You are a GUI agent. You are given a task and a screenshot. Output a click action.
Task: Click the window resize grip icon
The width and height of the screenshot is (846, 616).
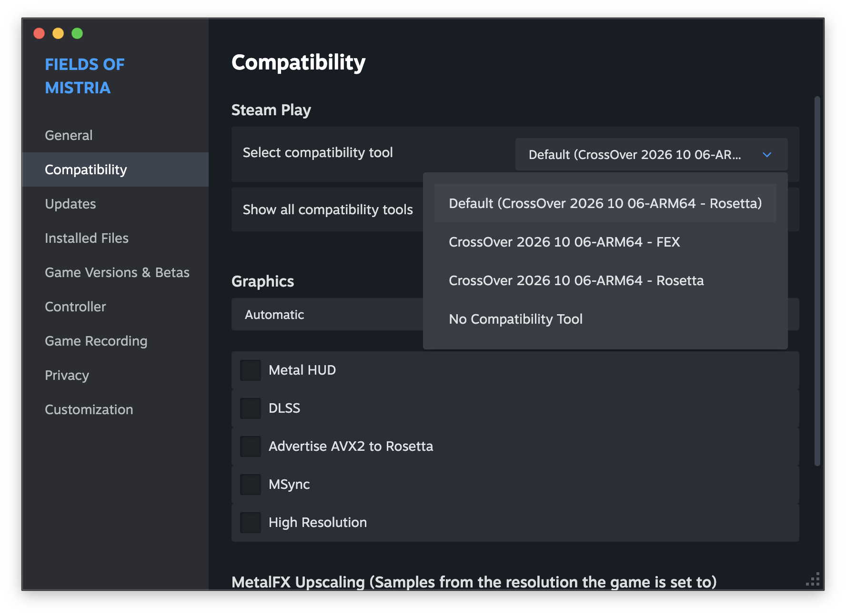[813, 579]
